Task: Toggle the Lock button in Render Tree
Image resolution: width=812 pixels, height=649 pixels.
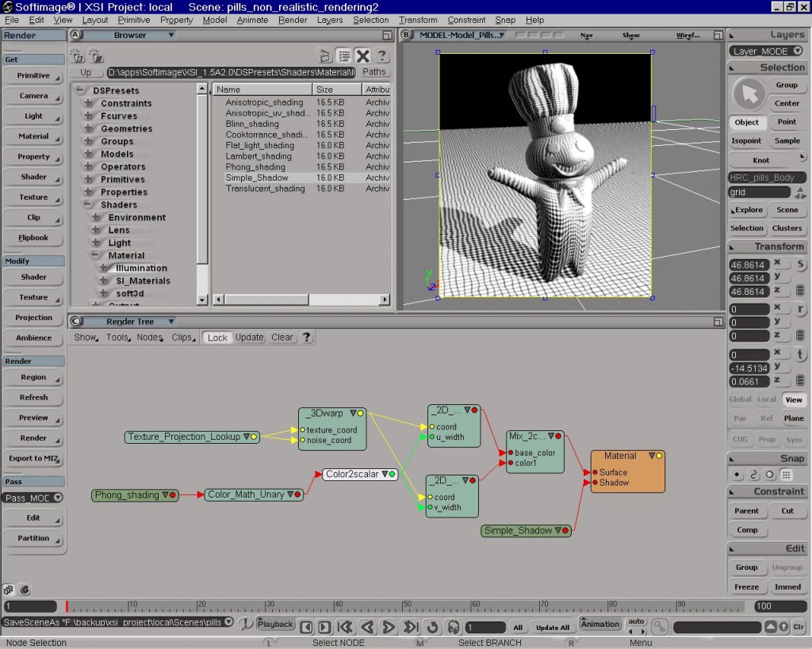Action: coord(217,338)
